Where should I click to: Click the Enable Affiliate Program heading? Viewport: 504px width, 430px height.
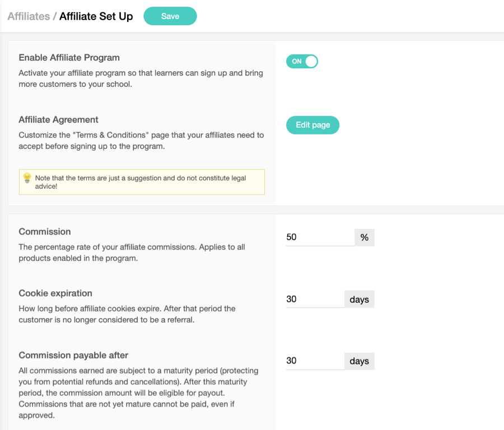pos(69,58)
